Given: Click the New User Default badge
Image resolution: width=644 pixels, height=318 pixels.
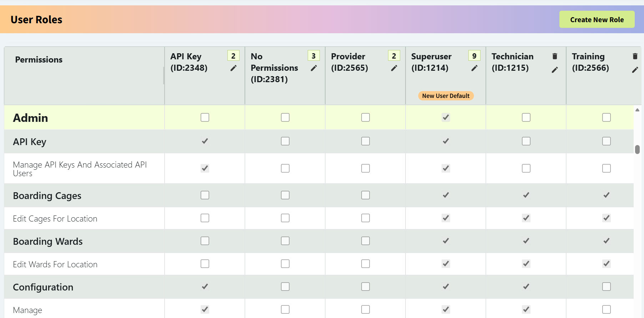Looking at the screenshot, I should (446, 95).
